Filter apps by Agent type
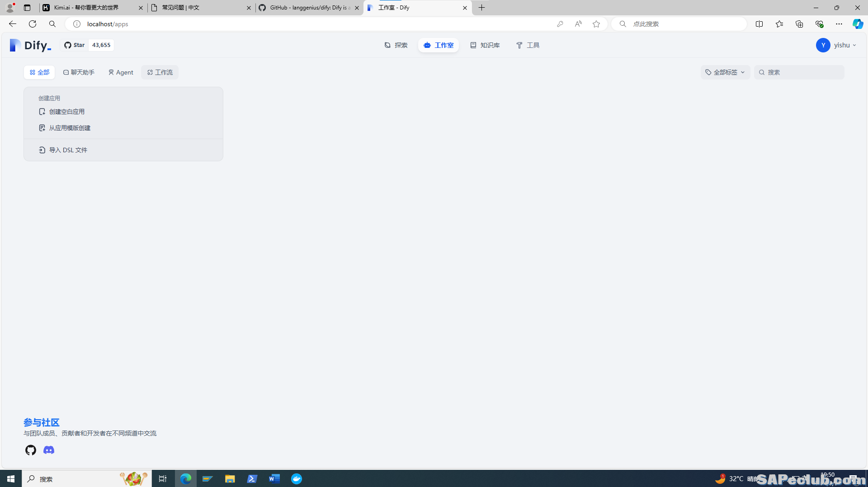 [121, 72]
